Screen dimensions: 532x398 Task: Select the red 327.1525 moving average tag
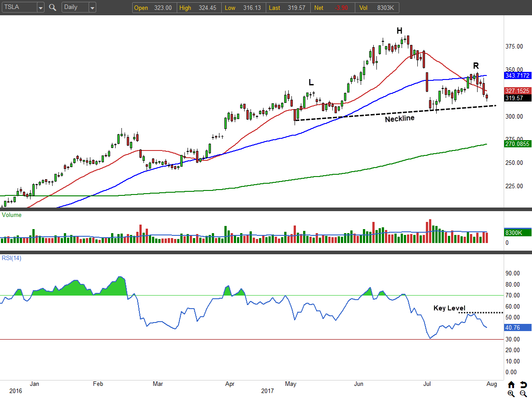tap(518, 90)
